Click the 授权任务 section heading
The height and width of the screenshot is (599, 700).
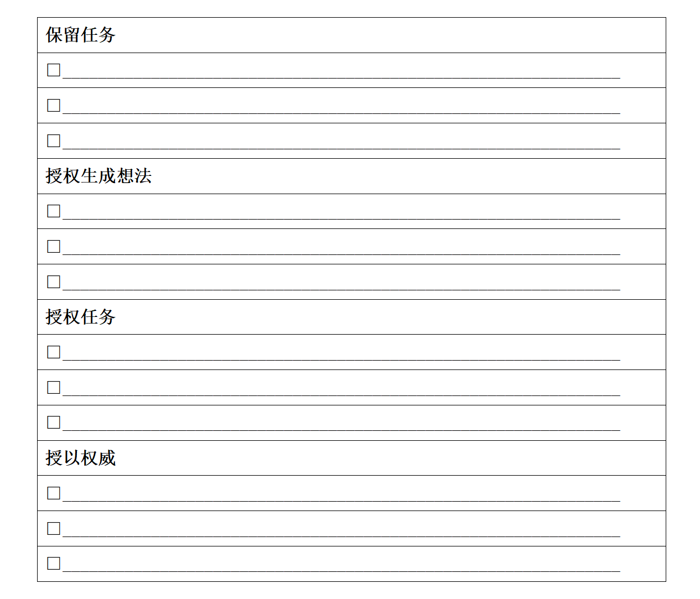coord(81,317)
